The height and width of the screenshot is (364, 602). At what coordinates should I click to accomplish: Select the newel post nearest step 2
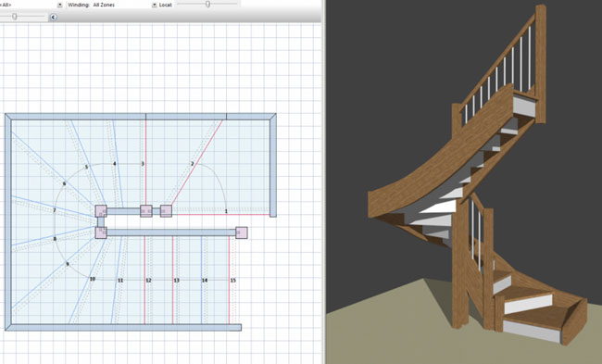point(166,211)
